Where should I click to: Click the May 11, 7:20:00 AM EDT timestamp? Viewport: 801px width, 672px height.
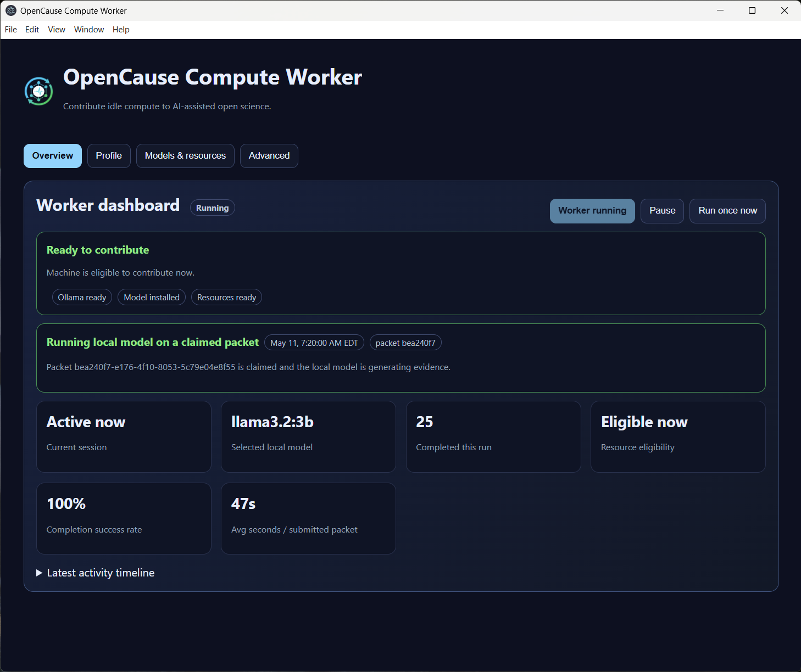coord(314,343)
